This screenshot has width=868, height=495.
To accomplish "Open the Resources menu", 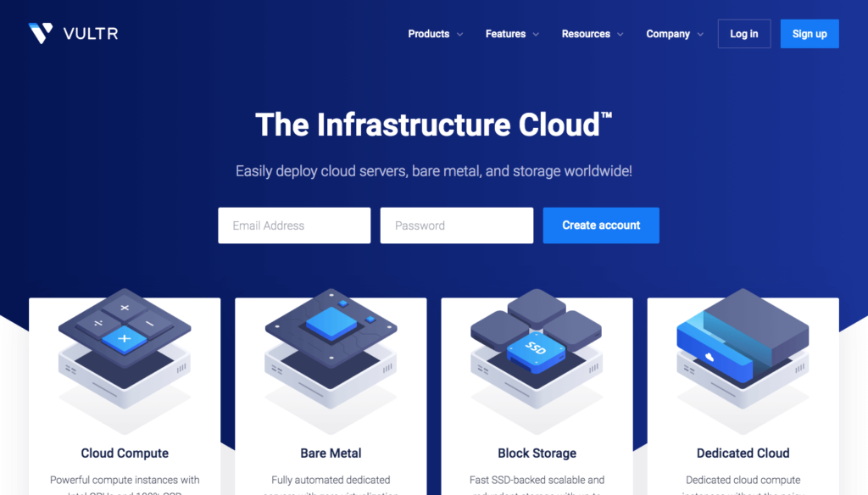I will 586,34.
